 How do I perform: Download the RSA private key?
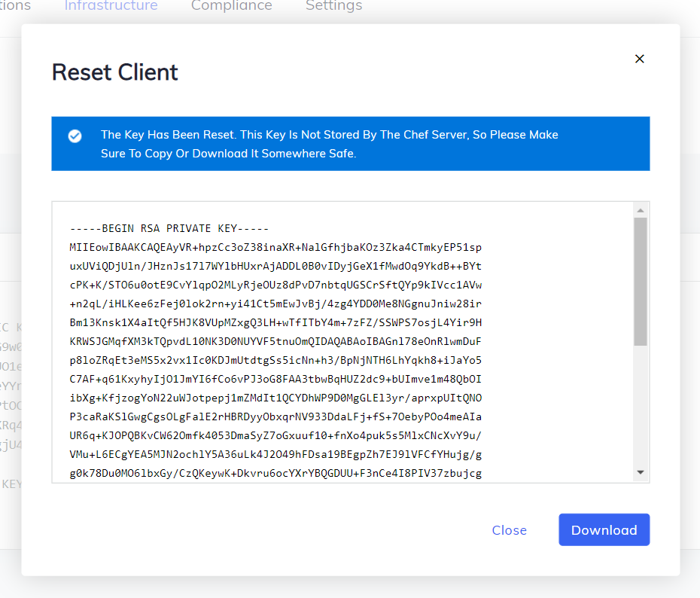pos(604,529)
